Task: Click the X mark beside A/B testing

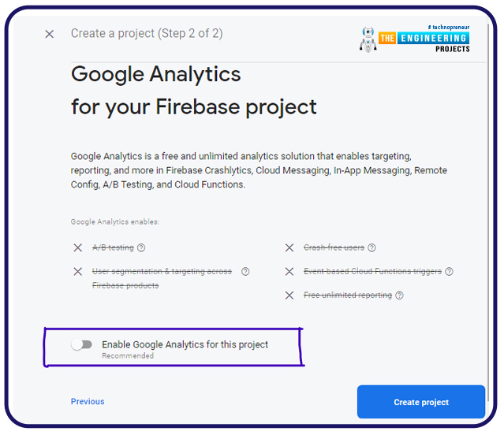Action: 77,247
